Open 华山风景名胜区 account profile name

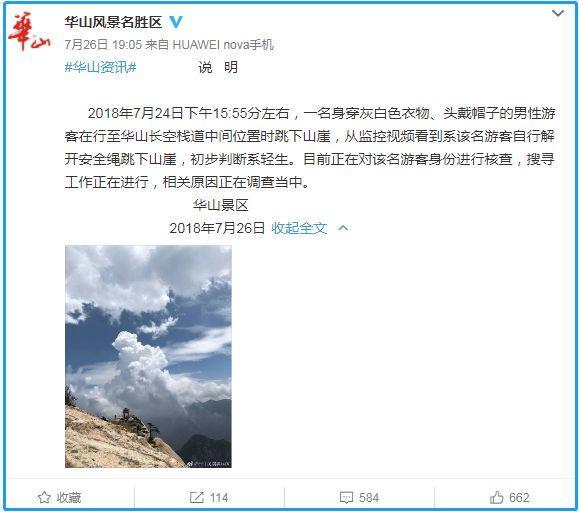[113, 22]
